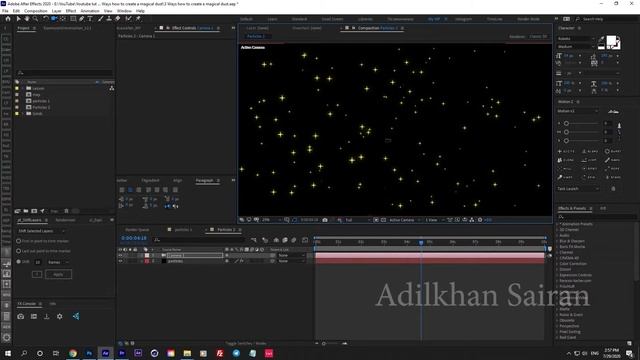Toggle the Shy layers switch in timeline
This screenshot has height=360, width=640.
pos(276,240)
